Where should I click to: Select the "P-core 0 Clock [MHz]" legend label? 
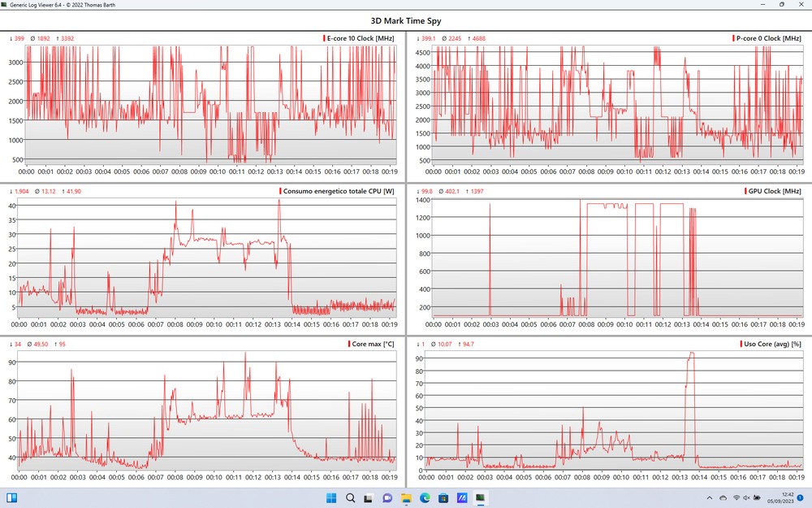click(769, 38)
